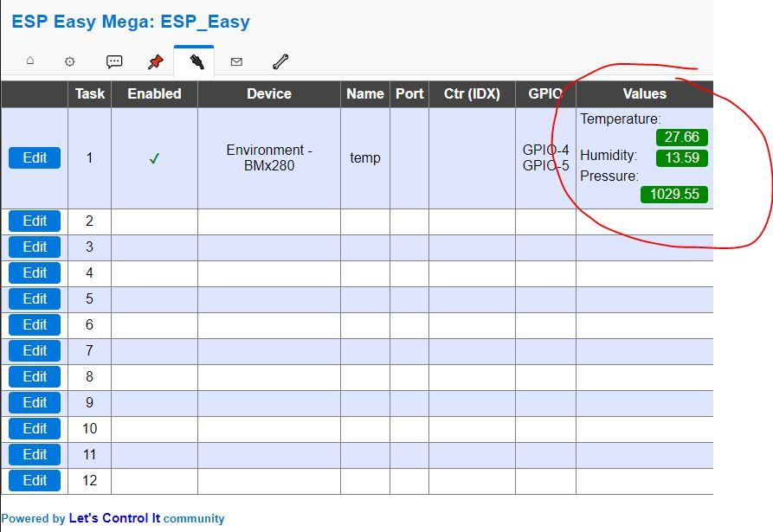This screenshot has width=773, height=532.
Task: Open the Tools wrench tab
Action: tap(280, 61)
